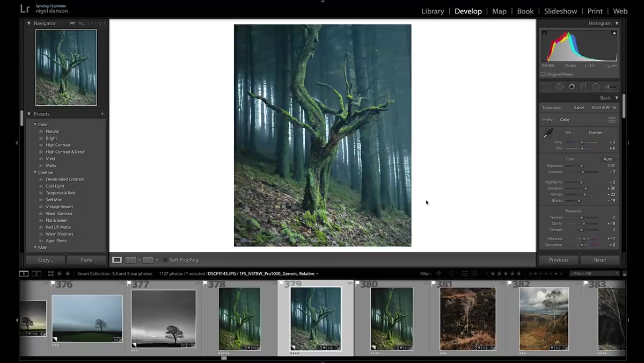Apply the High Contrast & Detail preset
644x363 pixels.
pos(65,152)
